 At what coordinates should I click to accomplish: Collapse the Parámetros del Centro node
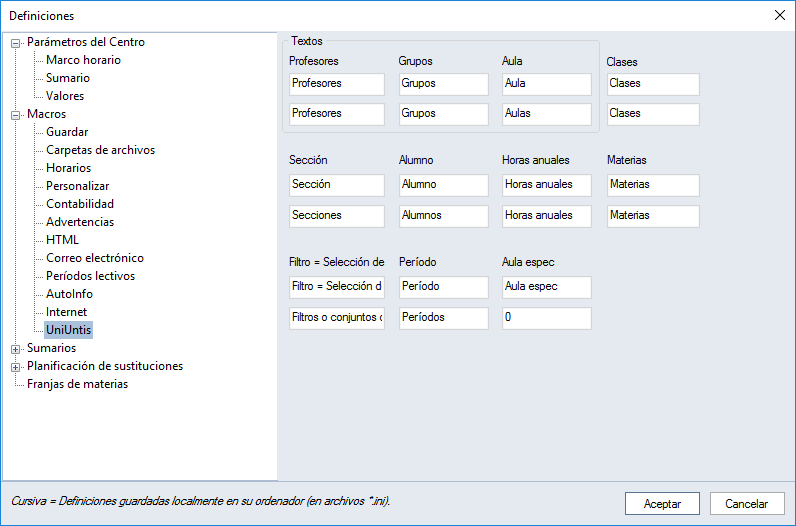coord(16,44)
